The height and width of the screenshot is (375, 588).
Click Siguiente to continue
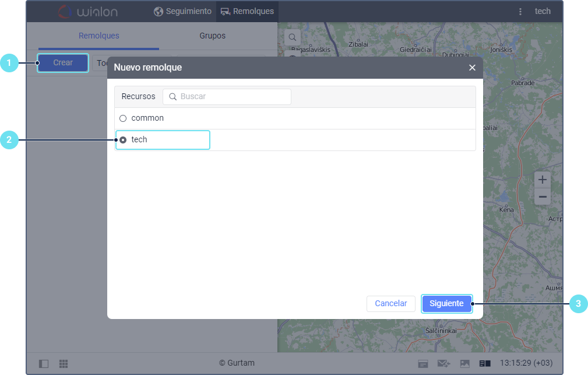pyautogui.click(x=446, y=304)
